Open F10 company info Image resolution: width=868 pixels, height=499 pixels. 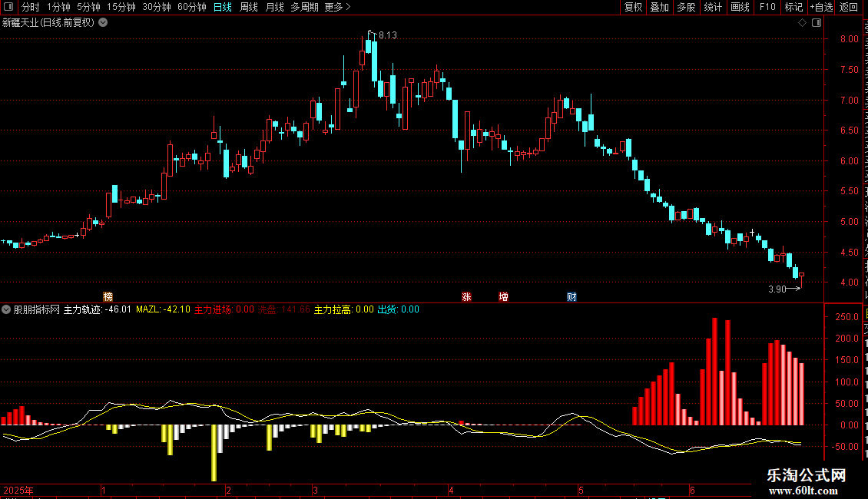(767, 7)
